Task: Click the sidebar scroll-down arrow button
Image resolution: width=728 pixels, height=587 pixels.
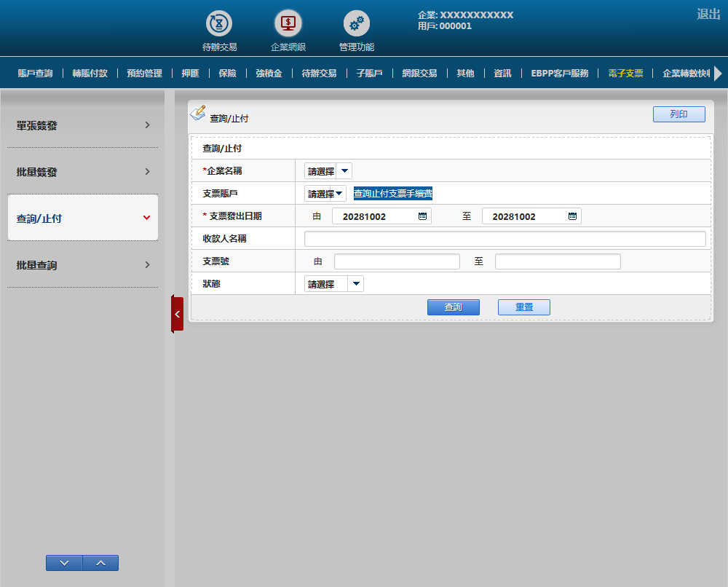Action: pyautogui.click(x=64, y=563)
